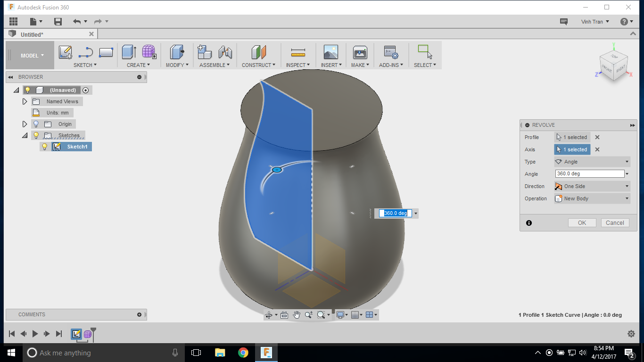Undo the last action
The width and height of the screenshot is (644, 362).
tap(77, 22)
